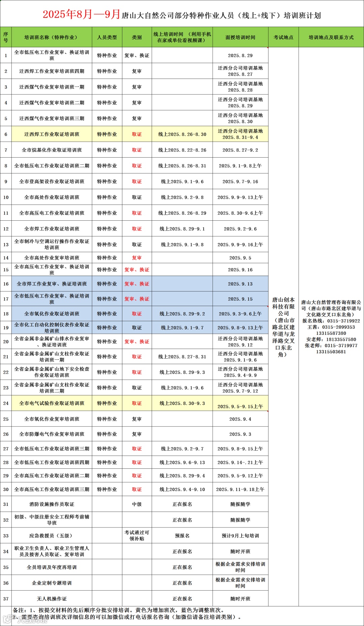Select course '全市低压电工作业取证培训班三期'

click(52, 449)
